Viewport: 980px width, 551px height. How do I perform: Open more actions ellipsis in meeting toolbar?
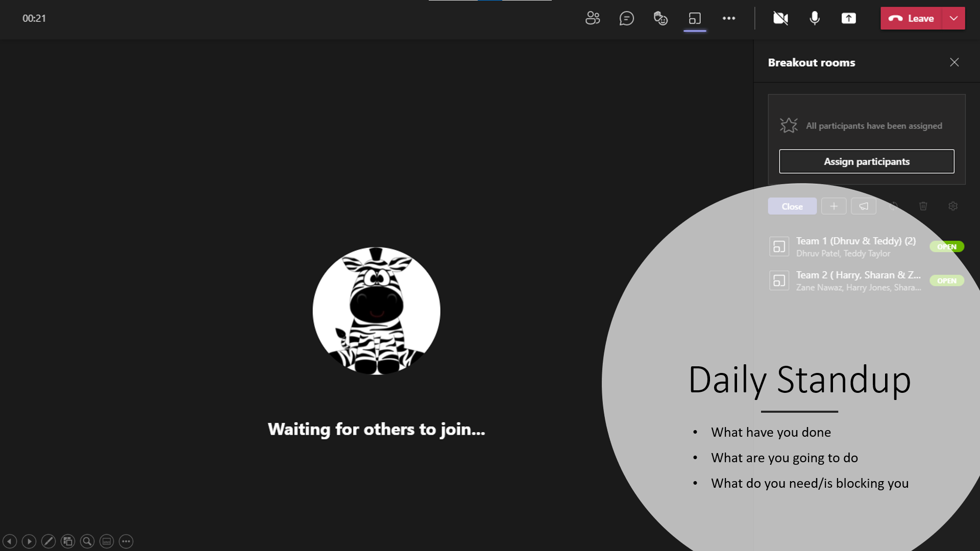[729, 18]
